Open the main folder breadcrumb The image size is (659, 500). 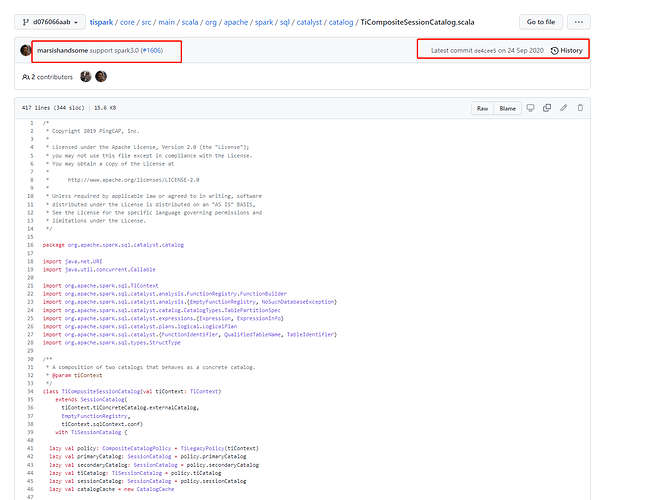click(x=166, y=22)
